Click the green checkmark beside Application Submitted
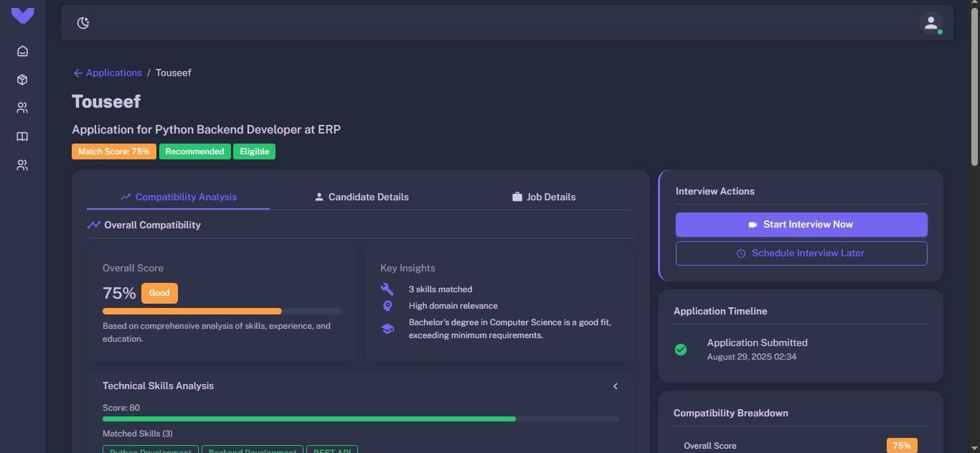 click(680, 350)
